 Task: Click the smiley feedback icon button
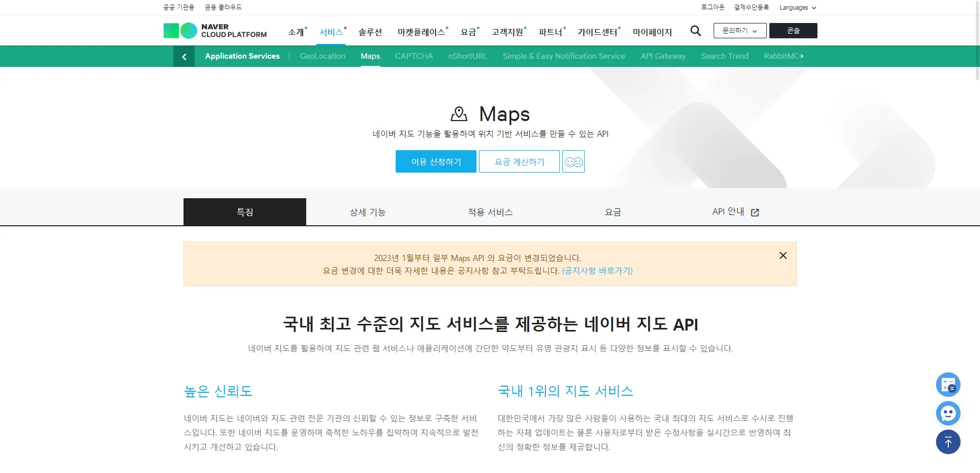coord(574,161)
